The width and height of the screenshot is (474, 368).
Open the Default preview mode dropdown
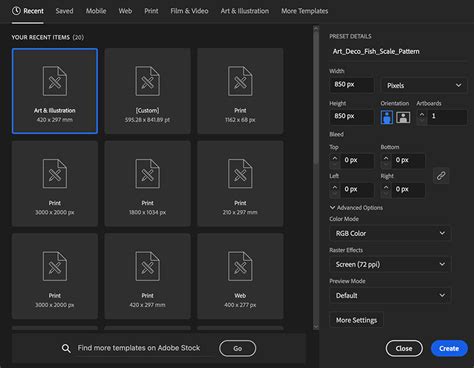390,295
